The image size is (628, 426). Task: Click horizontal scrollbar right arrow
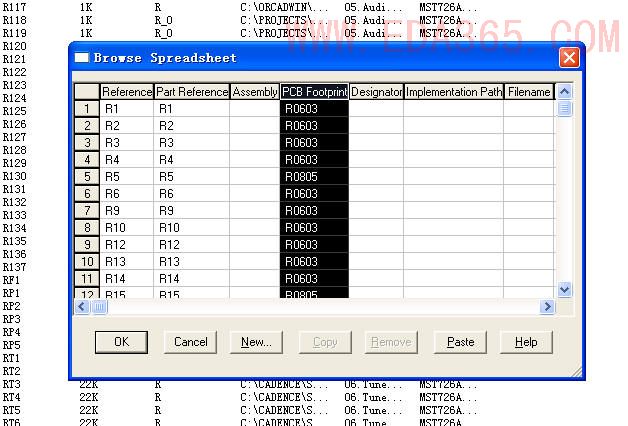[547, 307]
